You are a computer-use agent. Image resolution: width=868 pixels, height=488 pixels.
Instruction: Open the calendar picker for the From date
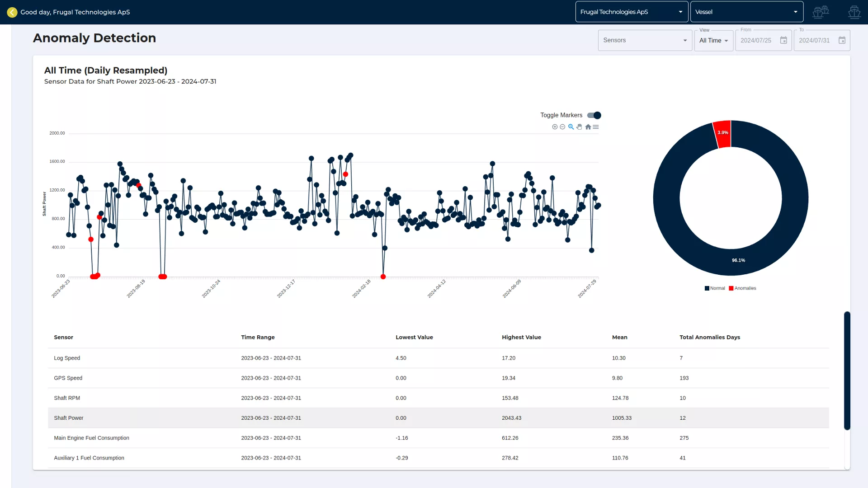[783, 40]
